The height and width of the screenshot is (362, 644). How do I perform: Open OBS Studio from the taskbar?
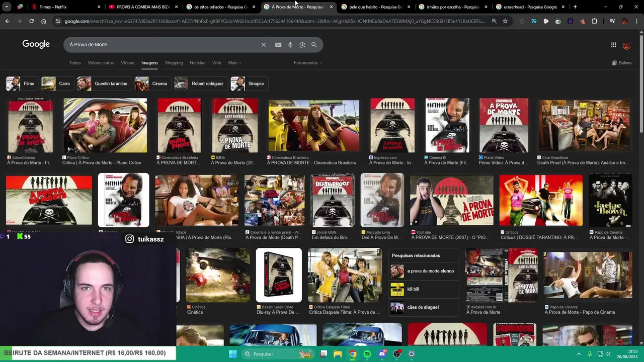pyautogui.click(x=397, y=354)
